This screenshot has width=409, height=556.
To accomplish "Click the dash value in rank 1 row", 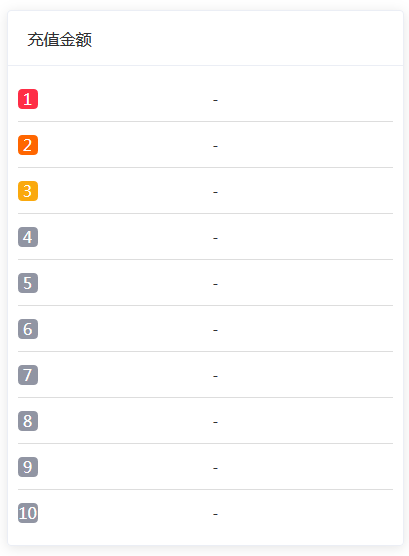I will (x=215, y=100).
